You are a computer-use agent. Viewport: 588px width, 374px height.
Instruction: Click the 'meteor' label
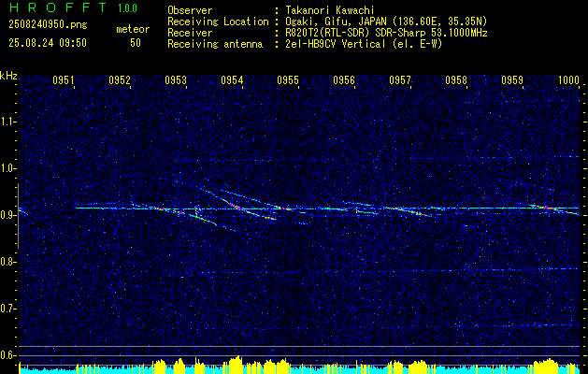133,29
